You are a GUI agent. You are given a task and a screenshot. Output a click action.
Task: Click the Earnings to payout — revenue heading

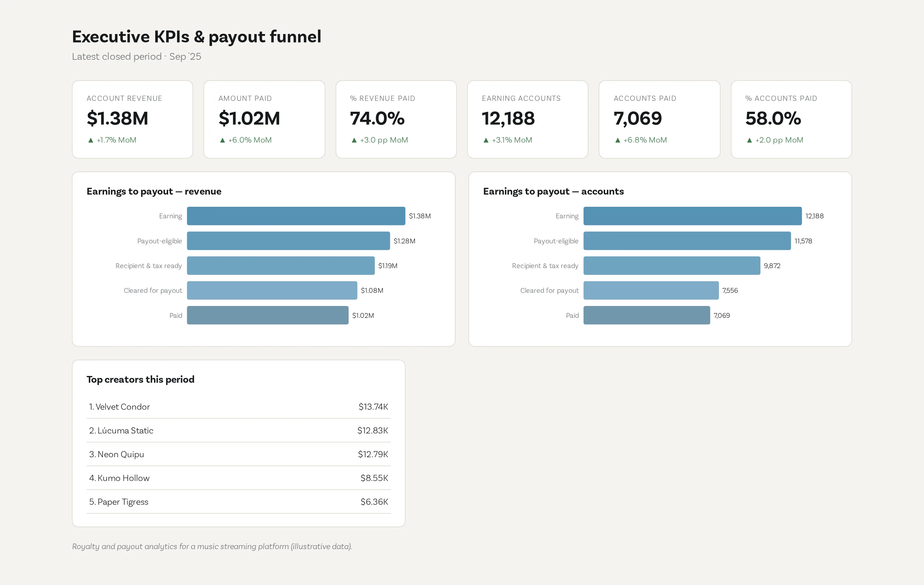(x=154, y=191)
